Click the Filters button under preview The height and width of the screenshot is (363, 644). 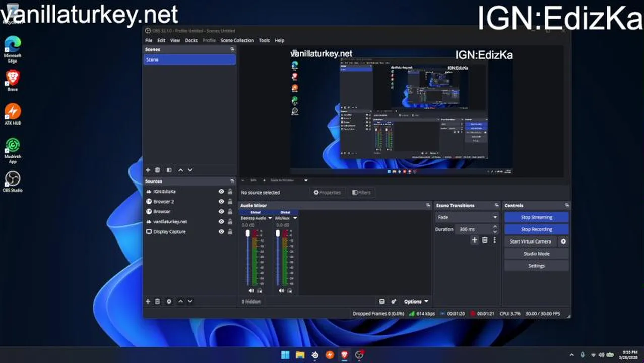coord(361,192)
